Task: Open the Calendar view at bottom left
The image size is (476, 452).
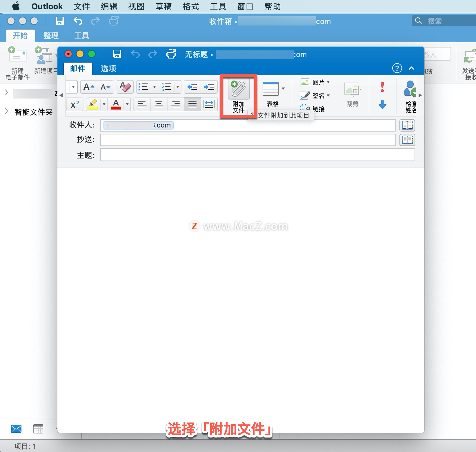Action: click(38, 429)
